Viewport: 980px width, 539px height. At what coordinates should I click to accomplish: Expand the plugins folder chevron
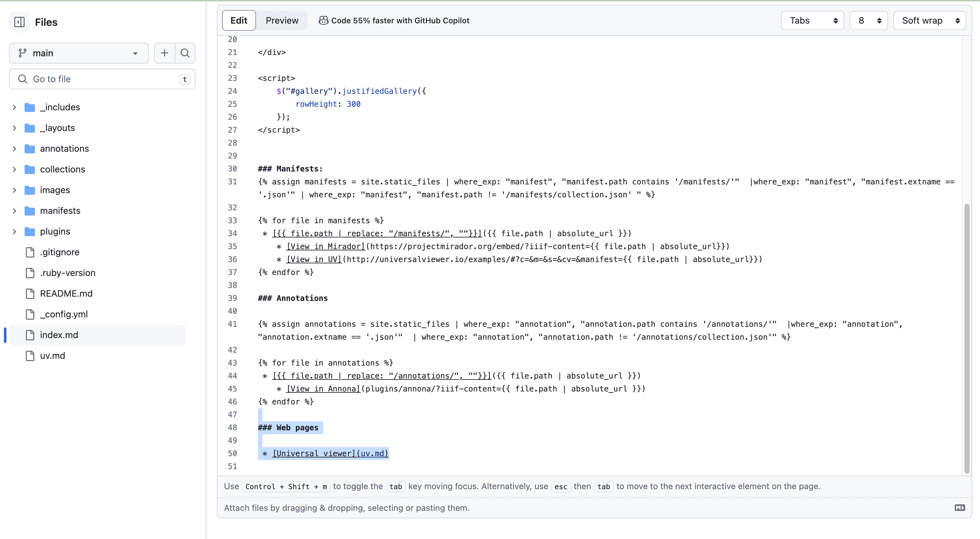(x=14, y=232)
